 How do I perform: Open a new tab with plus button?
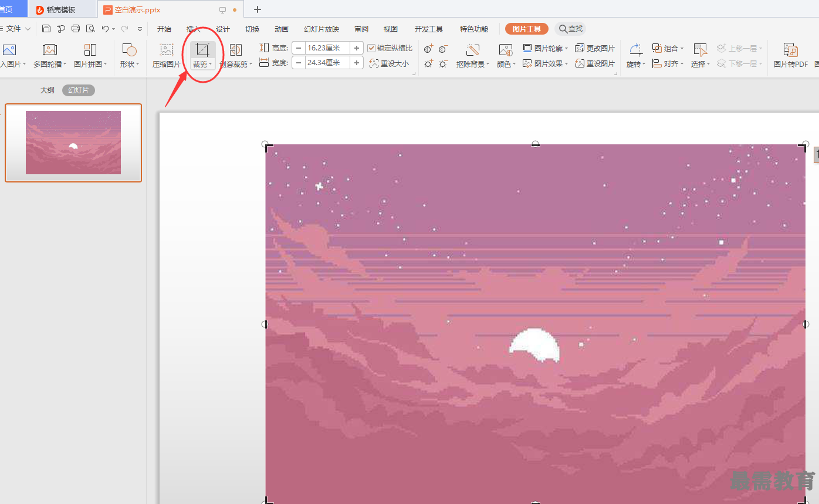257,9
